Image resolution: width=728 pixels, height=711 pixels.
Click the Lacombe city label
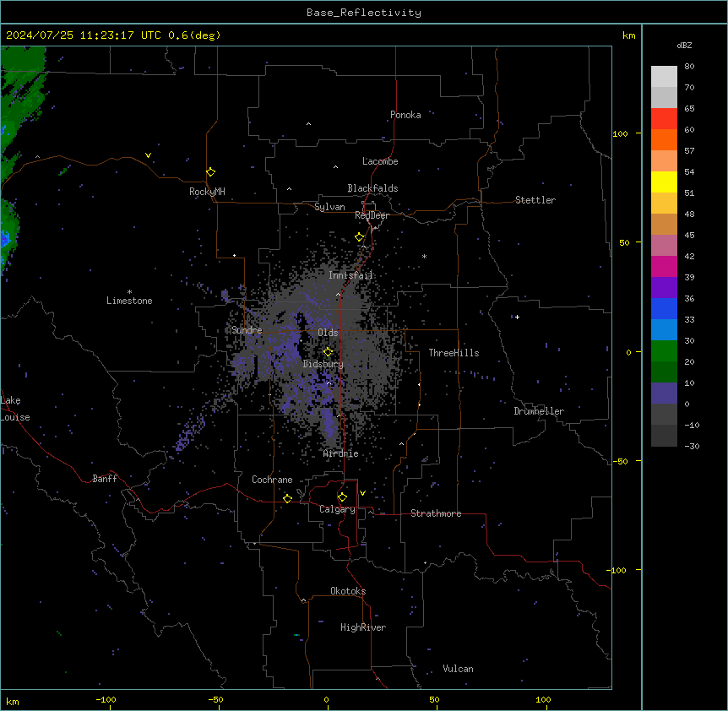tap(380, 161)
